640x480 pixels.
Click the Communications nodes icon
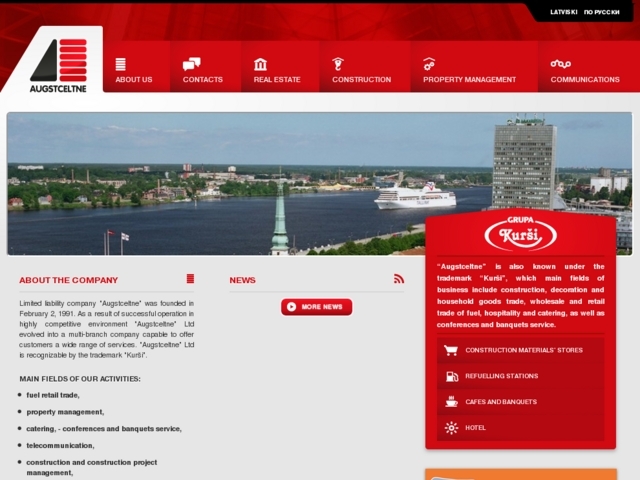(x=560, y=64)
